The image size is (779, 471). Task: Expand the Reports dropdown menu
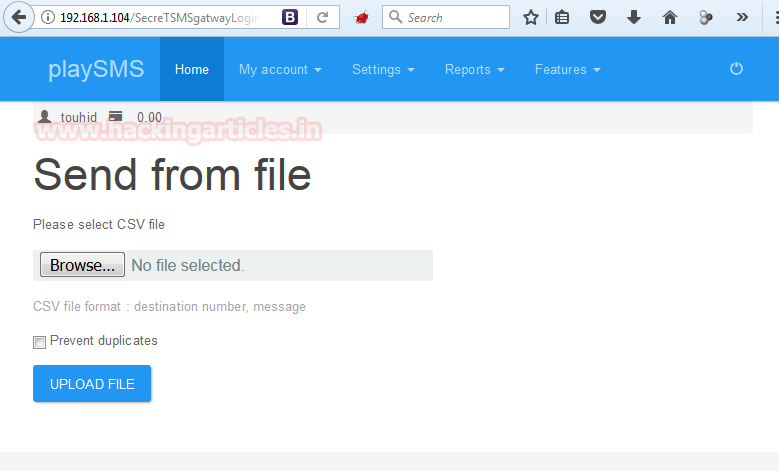point(474,70)
